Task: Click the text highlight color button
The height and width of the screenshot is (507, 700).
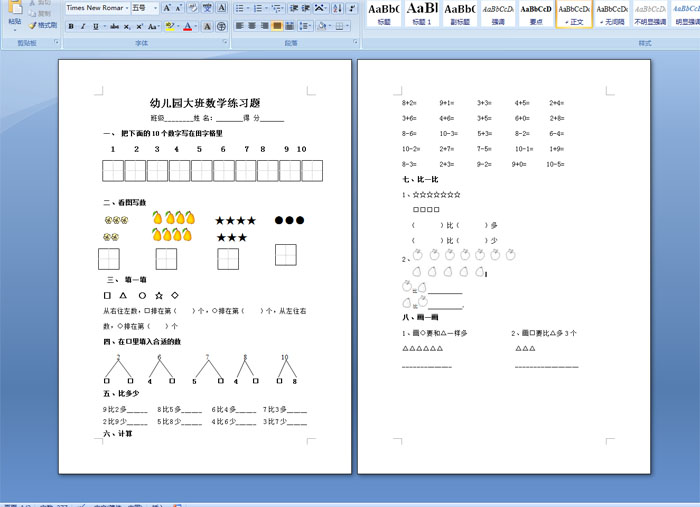Action: [169, 27]
